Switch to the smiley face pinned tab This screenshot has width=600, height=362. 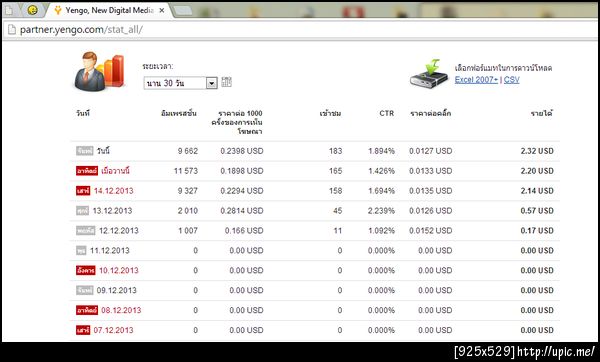tap(33, 10)
